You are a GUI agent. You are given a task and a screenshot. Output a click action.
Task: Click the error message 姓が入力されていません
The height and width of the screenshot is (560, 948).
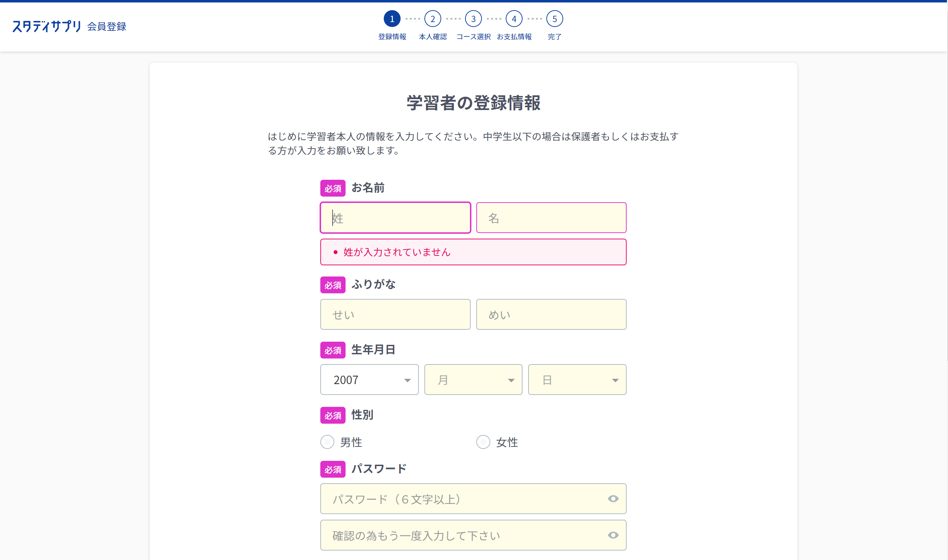point(397,252)
